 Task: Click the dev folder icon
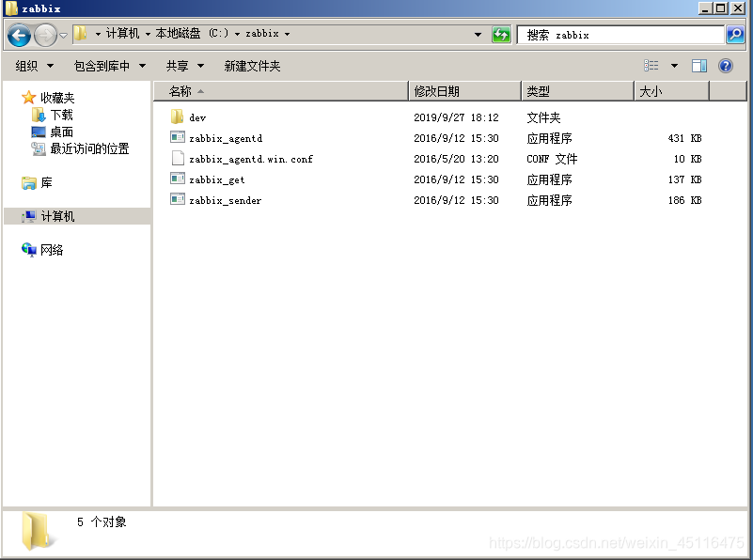pos(178,117)
